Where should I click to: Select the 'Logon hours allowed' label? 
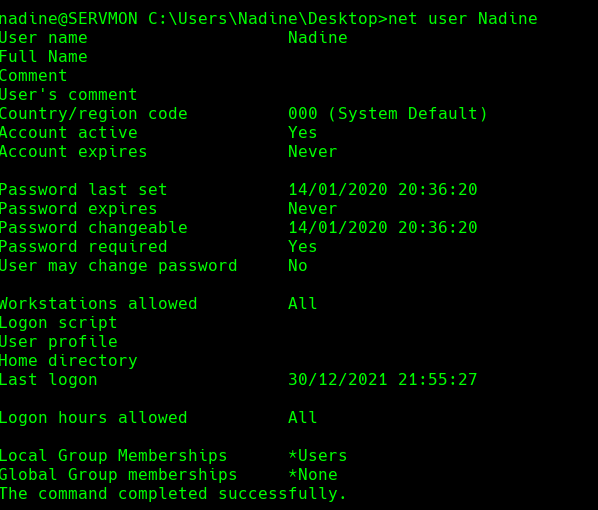93,418
